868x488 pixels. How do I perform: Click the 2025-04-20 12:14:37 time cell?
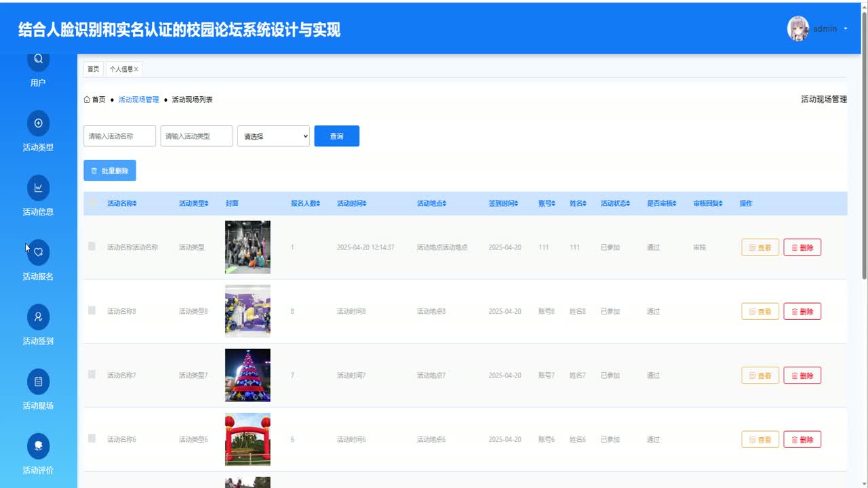(x=366, y=247)
